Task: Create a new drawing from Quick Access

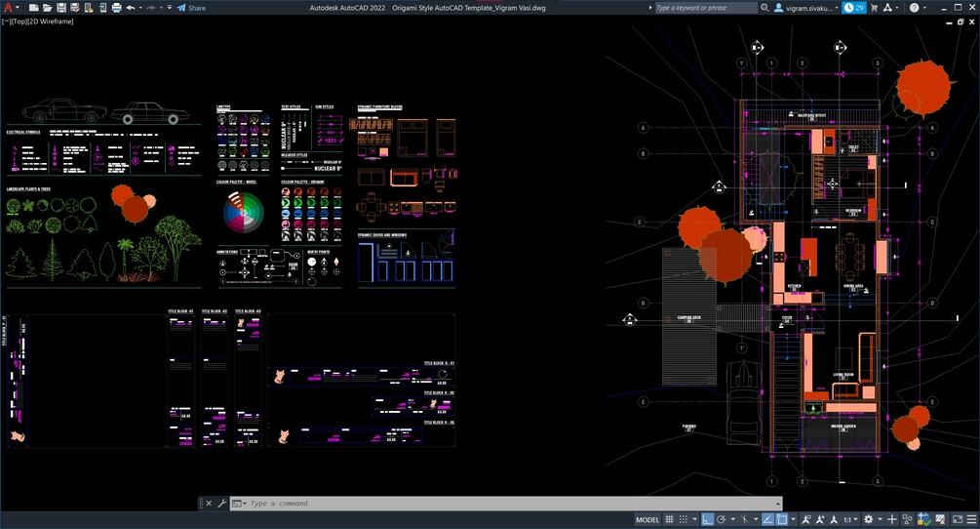Action: (x=34, y=8)
